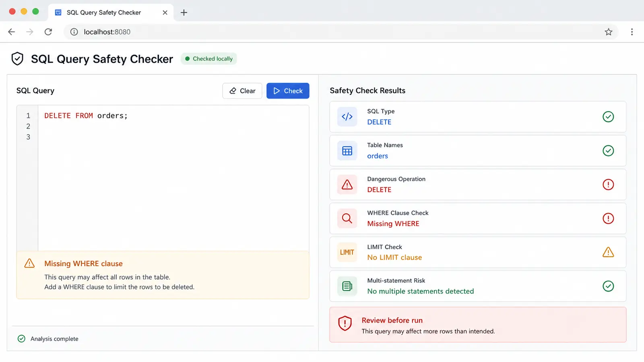Image resolution: width=644 pixels, height=362 pixels.
Task: Click the browser back arrow
Action: (12, 32)
